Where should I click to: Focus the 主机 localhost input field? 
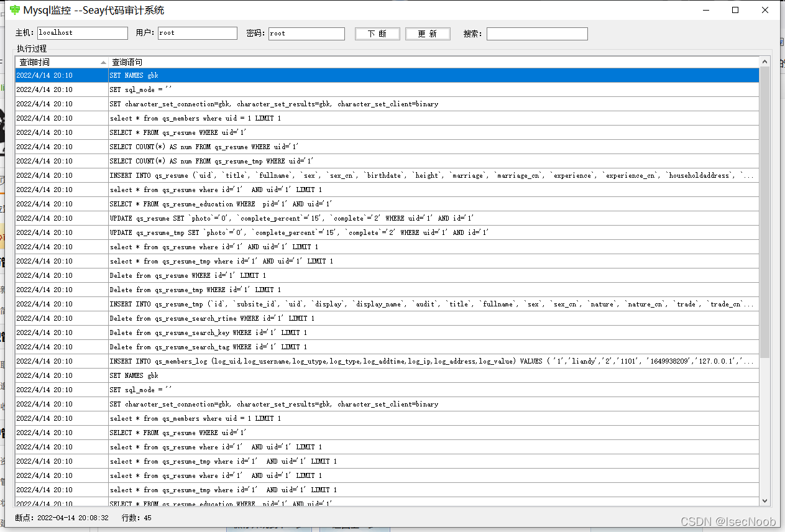83,34
